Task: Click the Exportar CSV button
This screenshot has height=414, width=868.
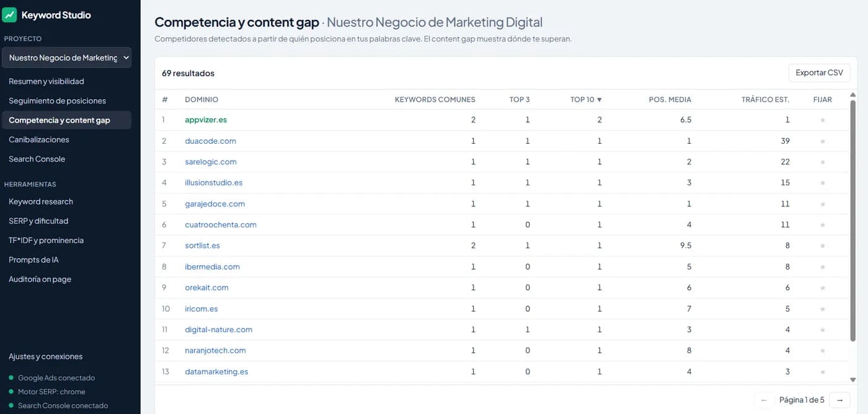Action: (819, 73)
